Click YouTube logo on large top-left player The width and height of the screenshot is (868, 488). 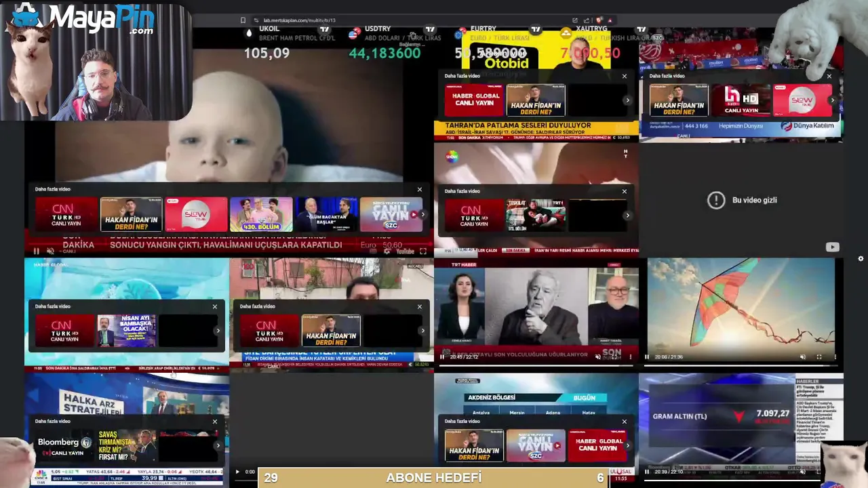point(405,251)
